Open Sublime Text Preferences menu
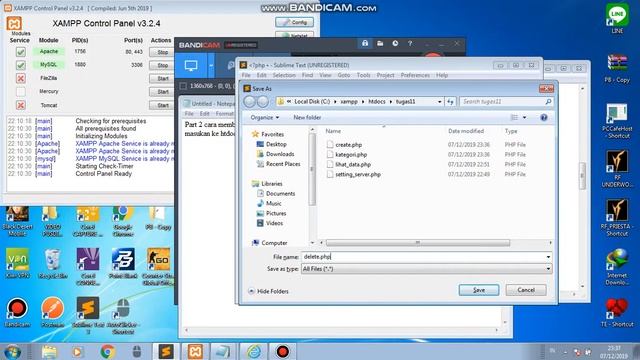 coord(415,75)
